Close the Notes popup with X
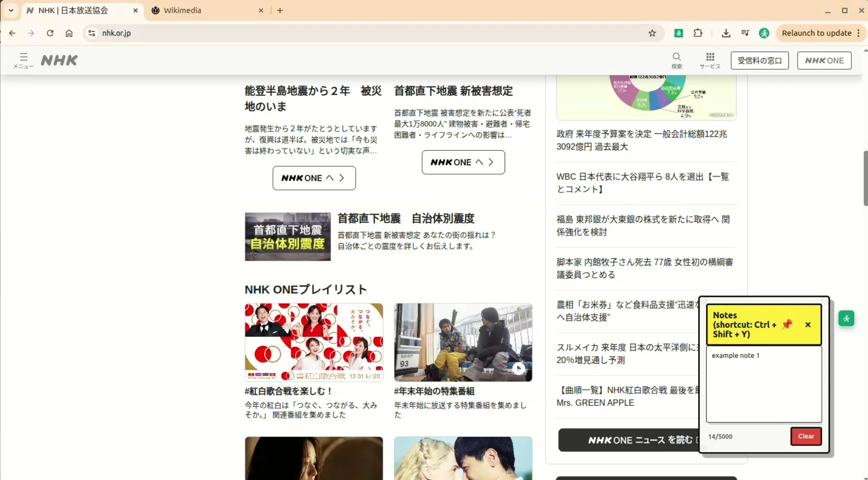Screen dimensions: 868x480 coord(808,325)
